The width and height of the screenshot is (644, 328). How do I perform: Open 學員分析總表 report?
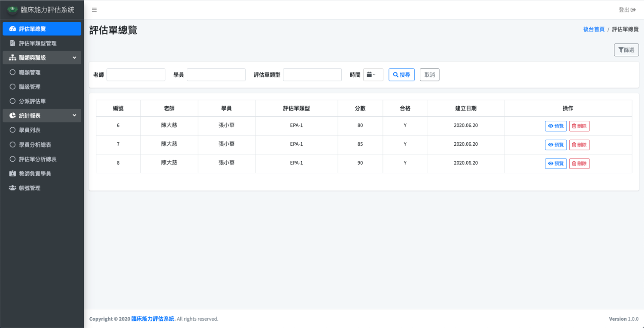[42, 144]
